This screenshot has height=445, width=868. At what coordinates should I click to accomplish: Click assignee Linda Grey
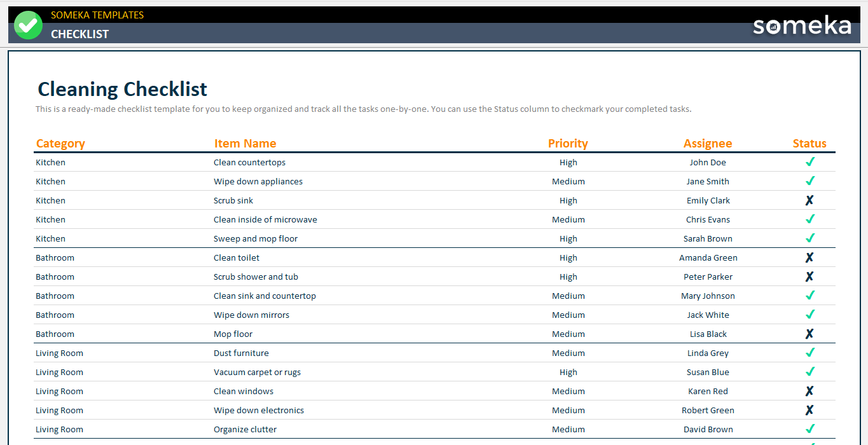(x=708, y=353)
